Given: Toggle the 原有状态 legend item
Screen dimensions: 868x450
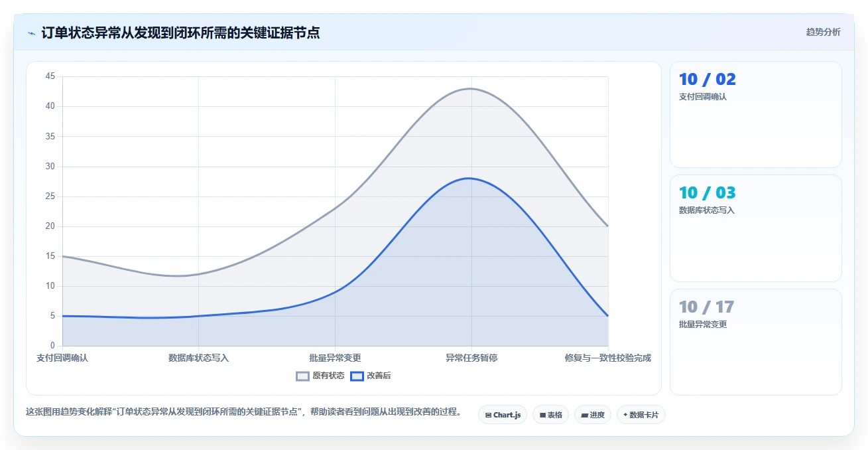Looking at the screenshot, I should click(320, 376).
